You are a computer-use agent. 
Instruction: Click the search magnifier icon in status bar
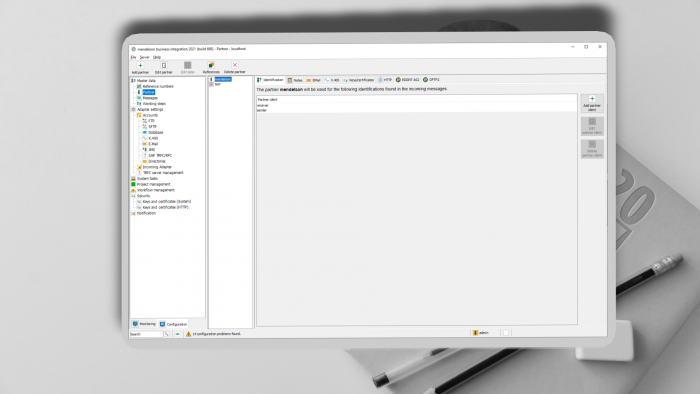pyautogui.click(x=167, y=334)
